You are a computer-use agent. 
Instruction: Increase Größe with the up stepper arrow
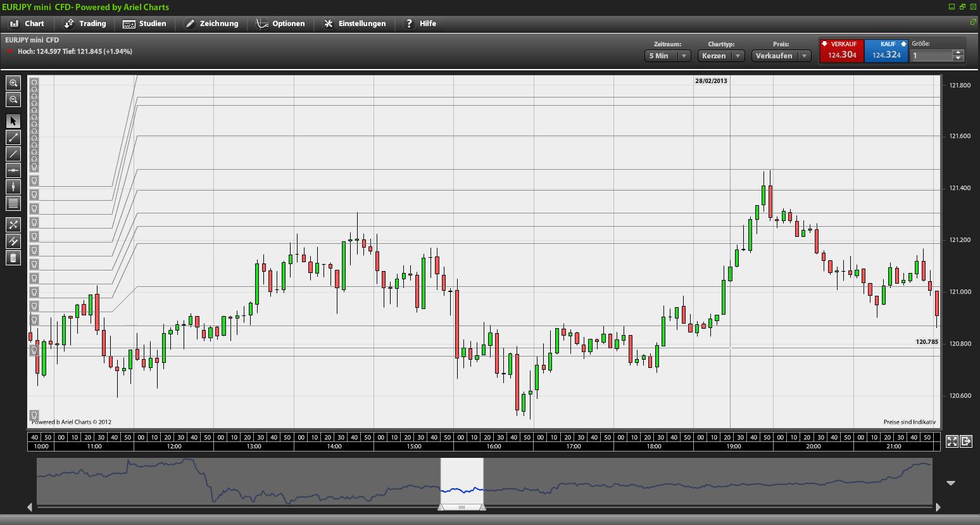click(x=958, y=53)
